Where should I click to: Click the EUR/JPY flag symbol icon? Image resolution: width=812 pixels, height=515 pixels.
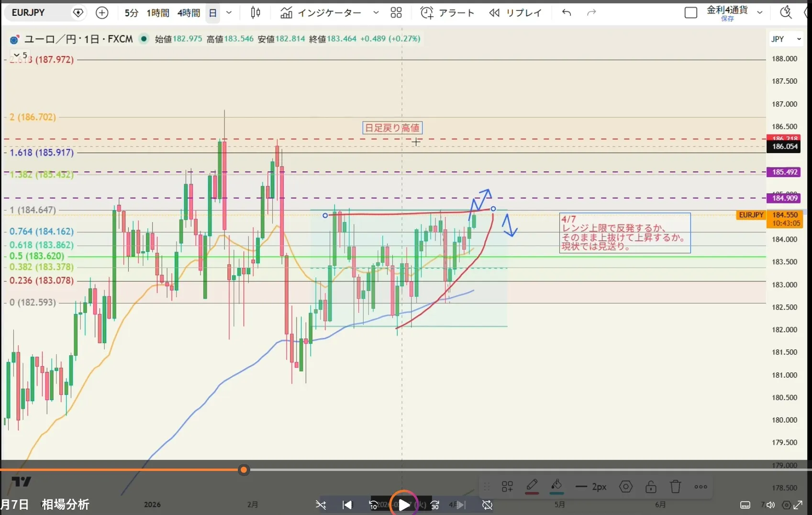tap(14, 40)
